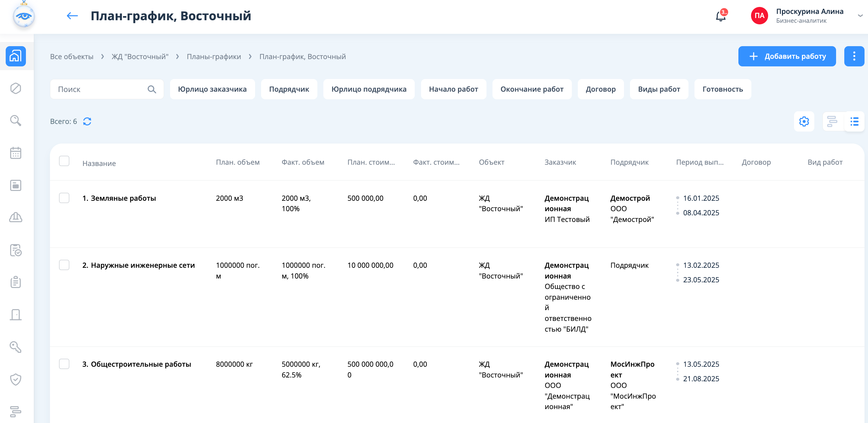Viewport: 868px width, 423px height.
Task: Go to Планы-графики breadcrumb
Action: (214, 57)
